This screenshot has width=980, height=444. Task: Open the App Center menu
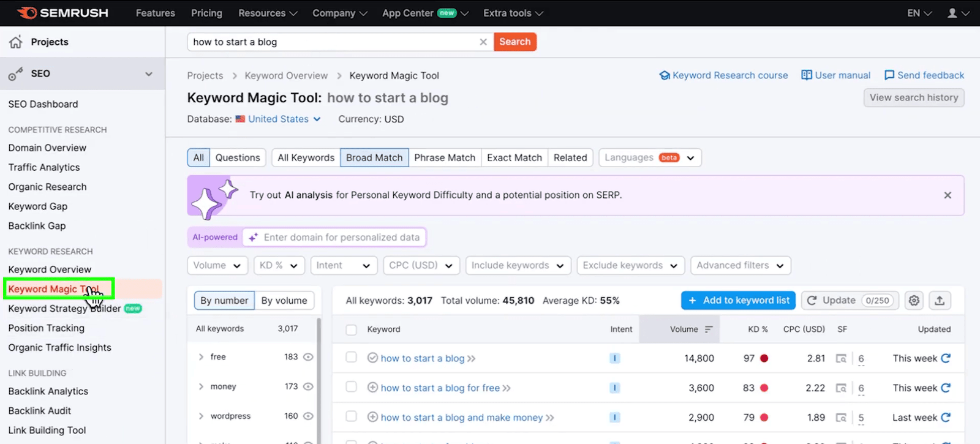(x=425, y=13)
